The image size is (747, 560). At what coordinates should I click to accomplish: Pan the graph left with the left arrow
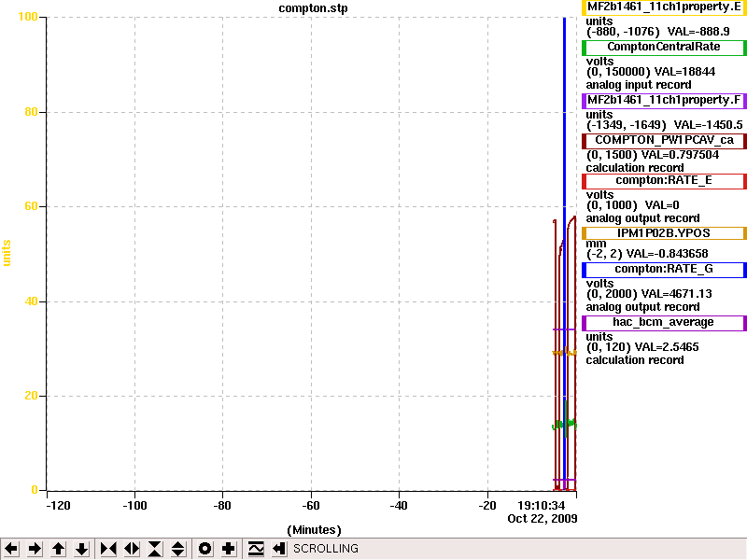11,549
